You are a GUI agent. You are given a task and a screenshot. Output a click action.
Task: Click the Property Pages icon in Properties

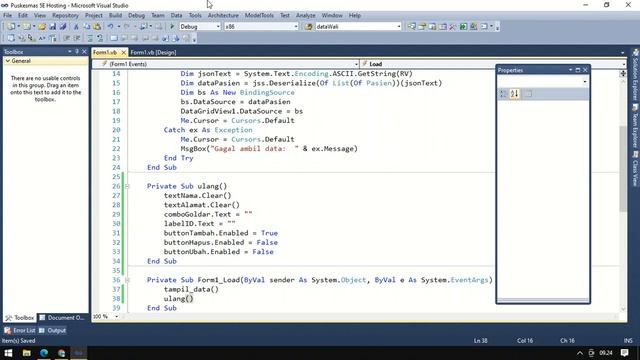tap(528, 94)
